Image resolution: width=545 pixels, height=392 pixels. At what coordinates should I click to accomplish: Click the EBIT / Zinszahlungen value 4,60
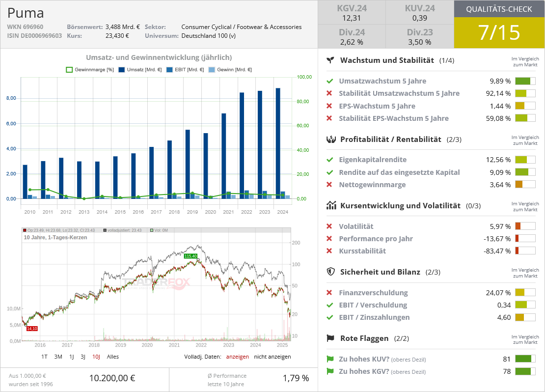504,317
